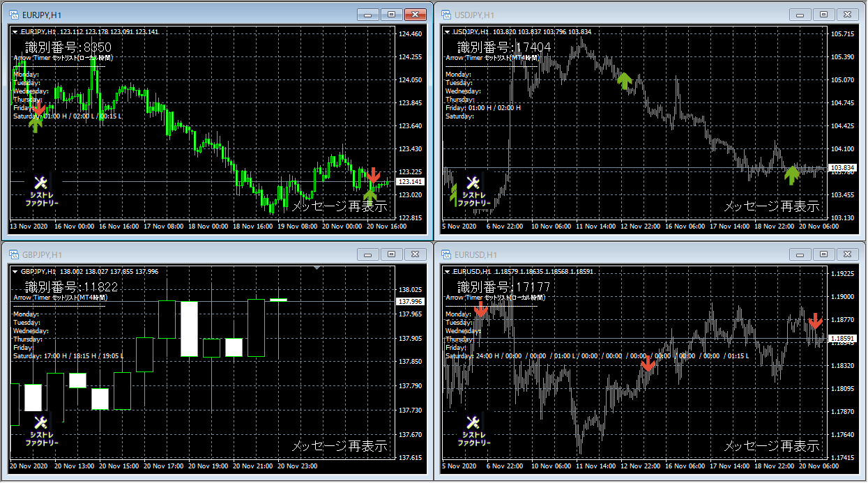The image size is (868, 483).
Task: Click the システレファクトリー logo in the EURJPY chart
Action: [42, 191]
